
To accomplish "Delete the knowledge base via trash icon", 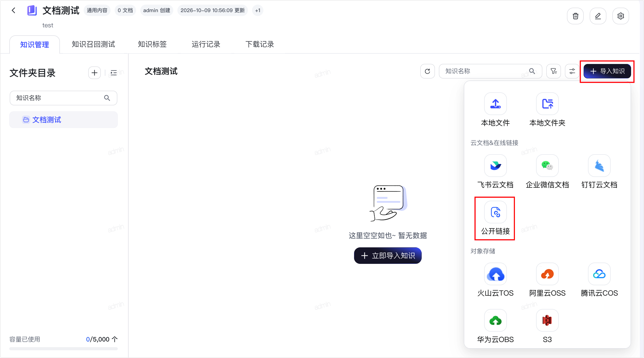I will coord(575,16).
